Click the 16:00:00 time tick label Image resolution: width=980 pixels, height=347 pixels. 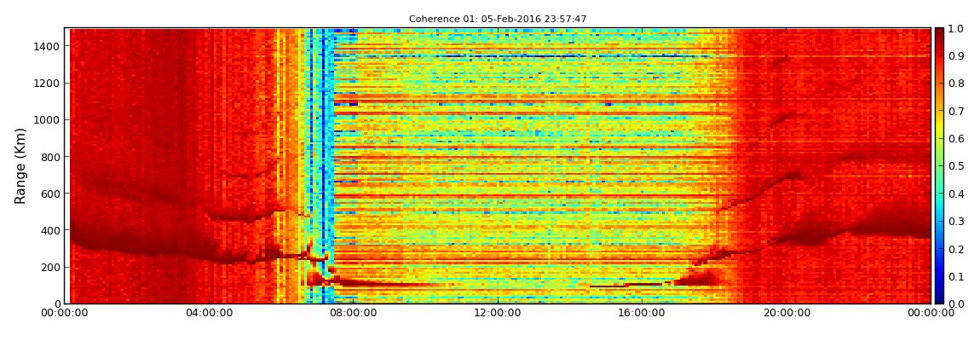pyautogui.click(x=642, y=313)
